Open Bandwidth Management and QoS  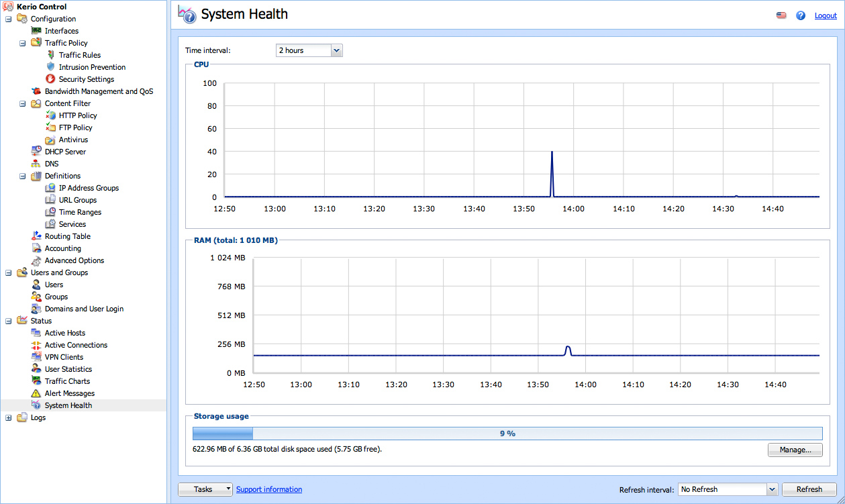99,91
